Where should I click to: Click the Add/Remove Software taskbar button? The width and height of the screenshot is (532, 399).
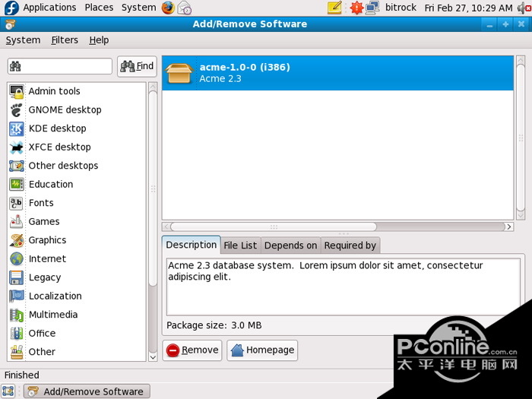click(87, 391)
